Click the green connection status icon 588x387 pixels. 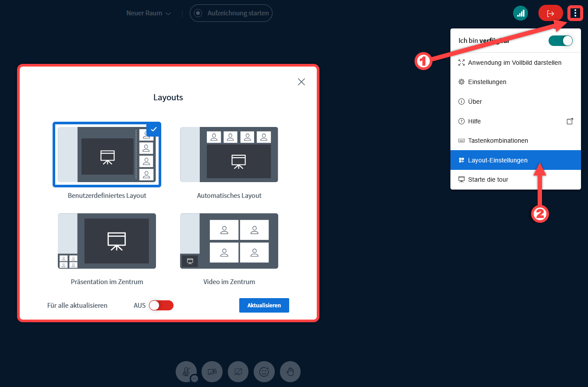(x=521, y=13)
